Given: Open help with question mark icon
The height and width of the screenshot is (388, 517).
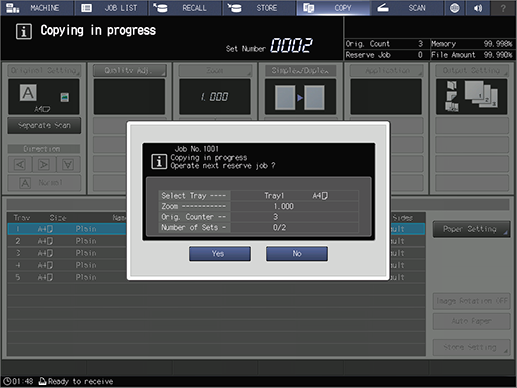Looking at the screenshot, I should click(503, 8).
